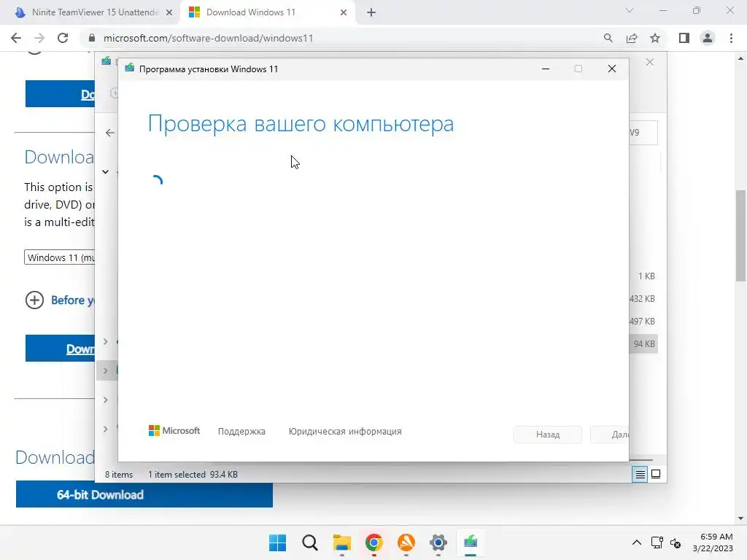Open a new Chrome tab
Screen dimensions: 747x560
pos(371,13)
